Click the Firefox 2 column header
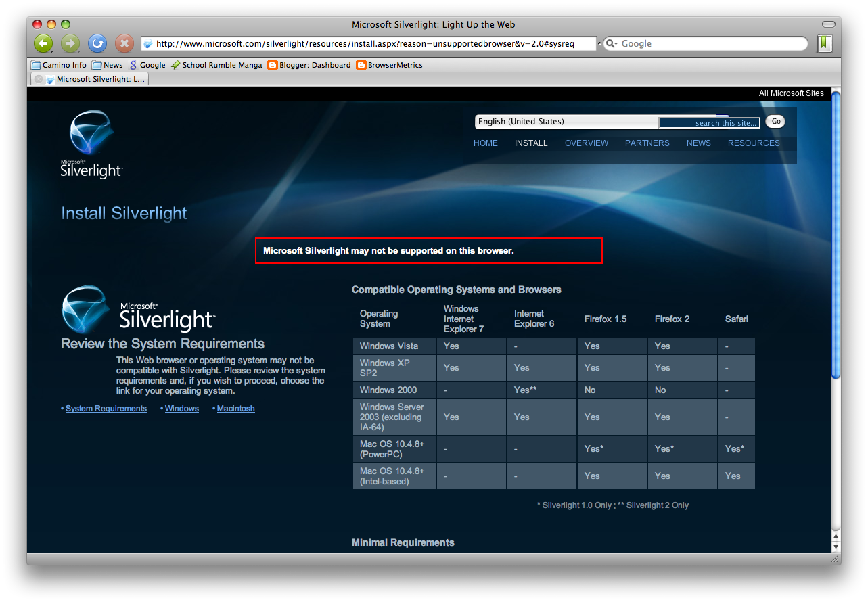The width and height of the screenshot is (868, 602). click(x=672, y=319)
